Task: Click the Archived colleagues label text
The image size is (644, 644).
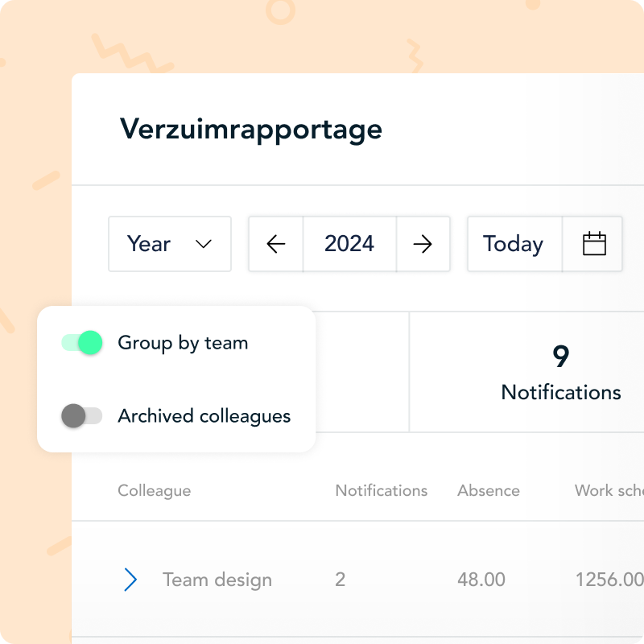Action: [x=204, y=416]
